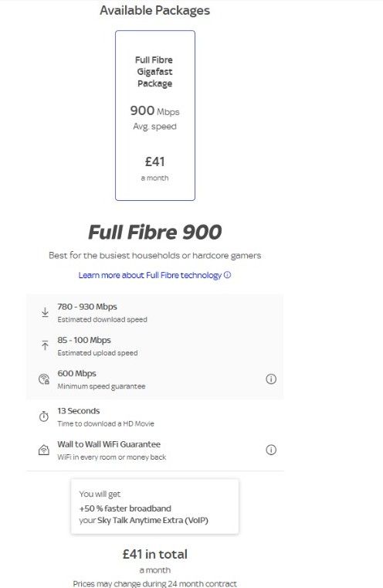Click the 600 Mbps minimum speed text
The width and height of the screenshot is (383, 588).
[76, 373]
